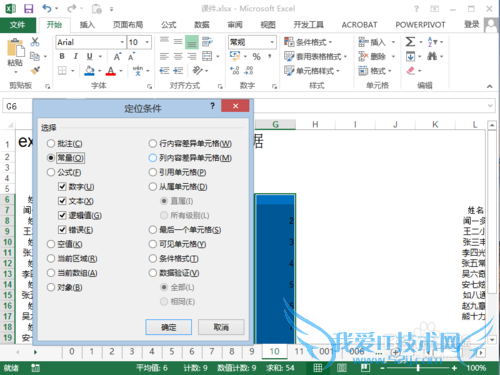Open the 插入 cells dropdown arrow
Image resolution: width=500 pixels, height=375 pixels.
(x=393, y=42)
